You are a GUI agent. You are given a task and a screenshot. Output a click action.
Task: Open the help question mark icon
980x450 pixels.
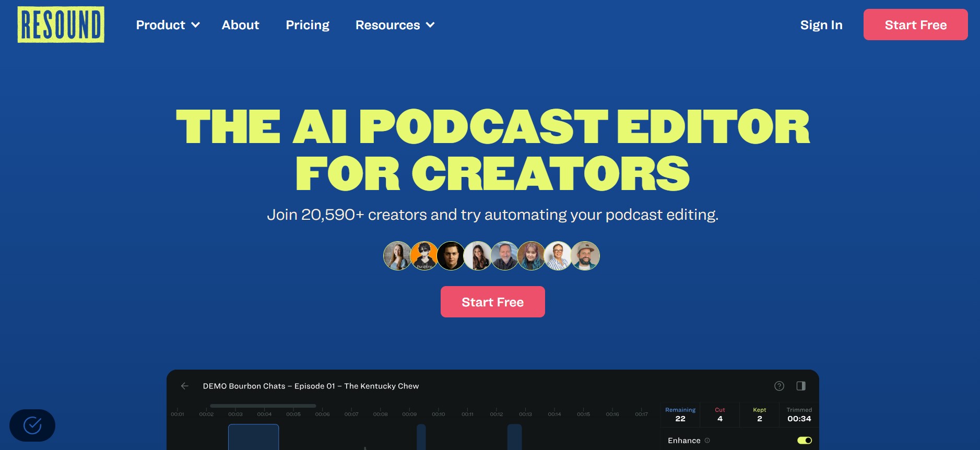point(779,386)
